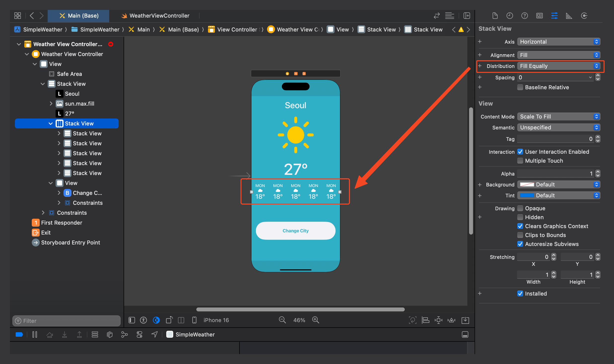Click the Embed In icon
Viewport: 614px width, 364px height.
465,320
